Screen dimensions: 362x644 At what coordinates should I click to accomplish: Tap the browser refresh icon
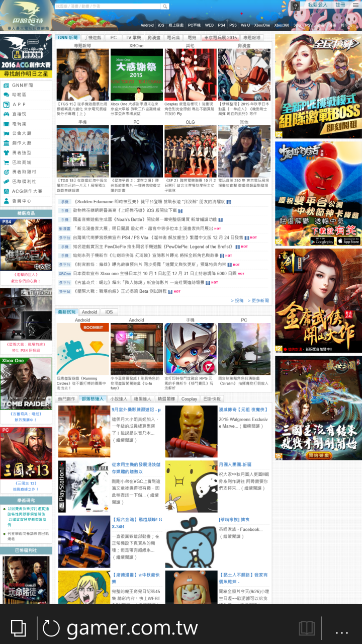(51, 628)
